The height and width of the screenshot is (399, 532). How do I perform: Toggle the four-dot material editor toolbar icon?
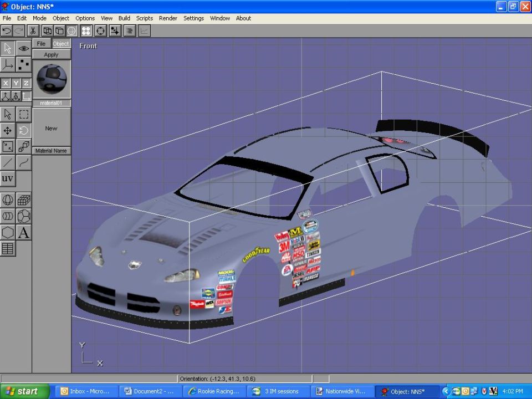(86, 31)
